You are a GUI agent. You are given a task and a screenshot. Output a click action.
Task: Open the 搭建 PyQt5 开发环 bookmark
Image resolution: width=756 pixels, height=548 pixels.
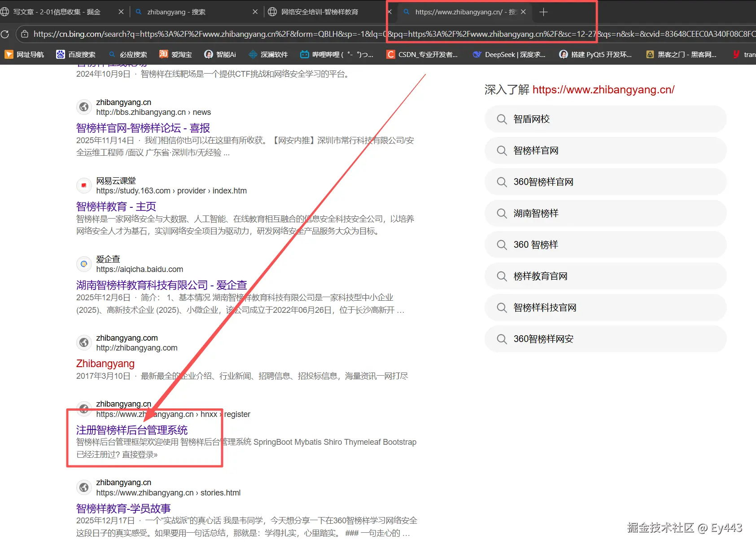(x=595, y=54)
